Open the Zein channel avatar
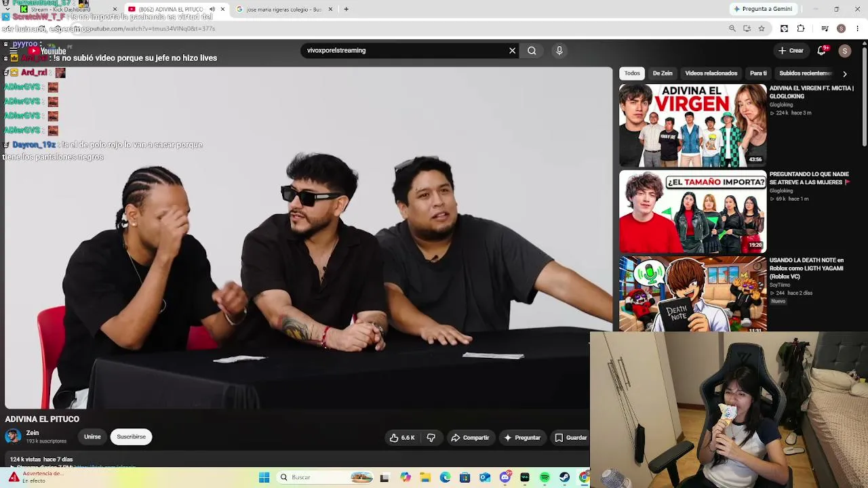The height and width of the screenshot is (488, 868). click(x=13, y=436)
